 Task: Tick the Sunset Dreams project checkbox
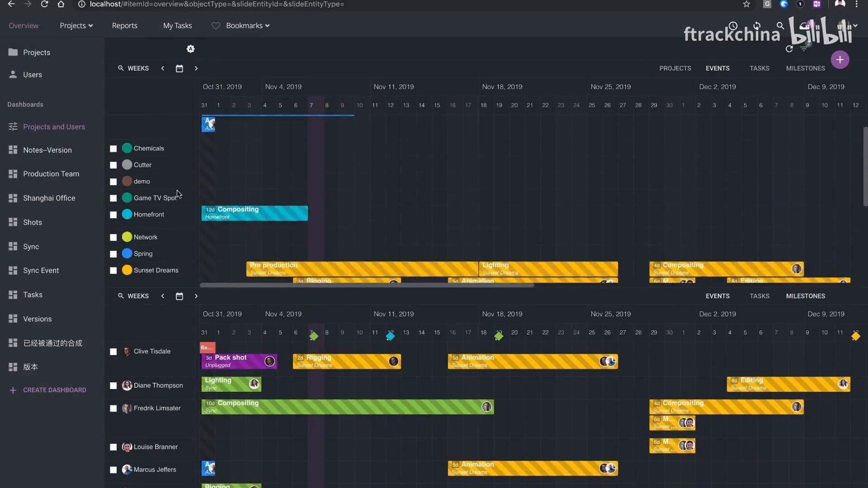point(113,271)
